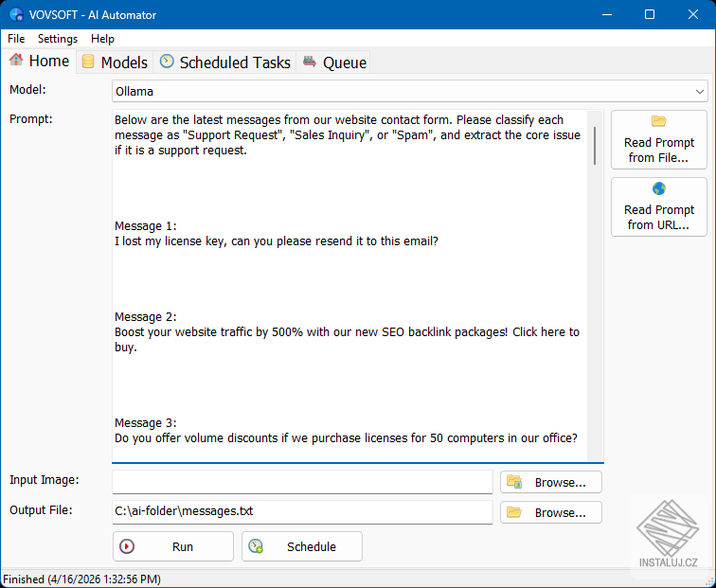This screenshot has height=588, width=716.
Task: Click the VOVSOFT app icon in title bar
Action: [16, 14]
